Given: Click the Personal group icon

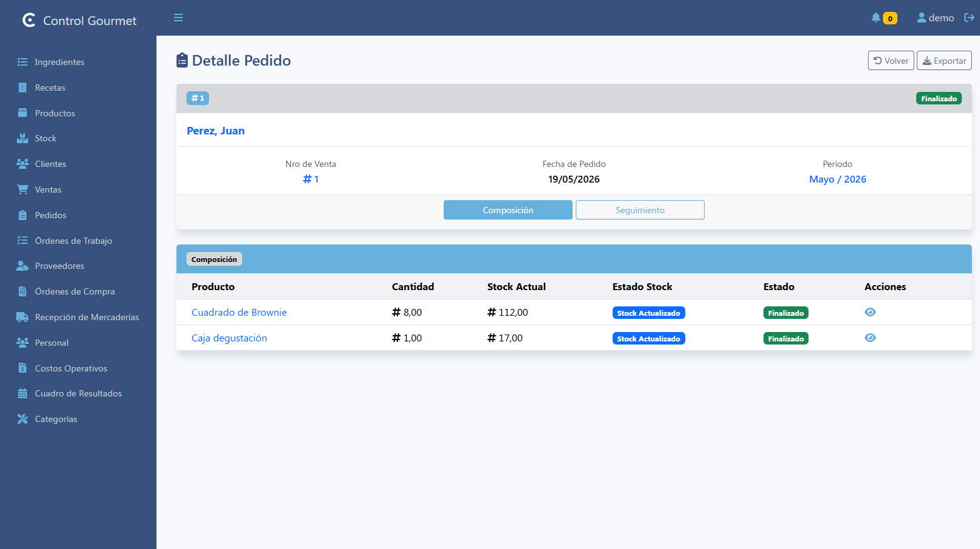Looking at the screenshot, I should pos(23,343).
